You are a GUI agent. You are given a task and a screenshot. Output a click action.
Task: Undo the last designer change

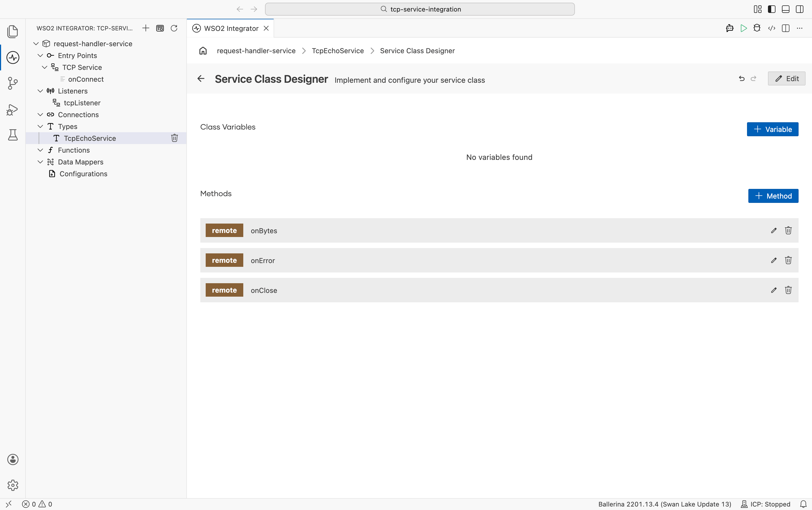click(742, 78)
